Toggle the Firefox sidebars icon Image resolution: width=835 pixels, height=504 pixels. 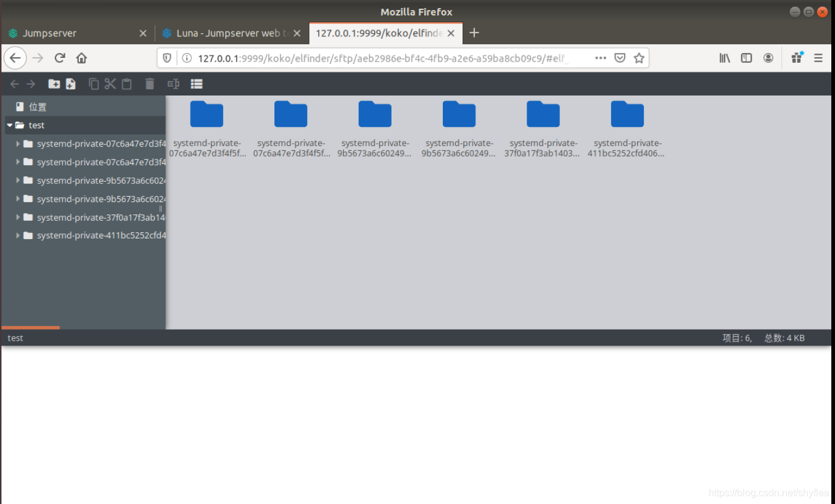point(746,58)
